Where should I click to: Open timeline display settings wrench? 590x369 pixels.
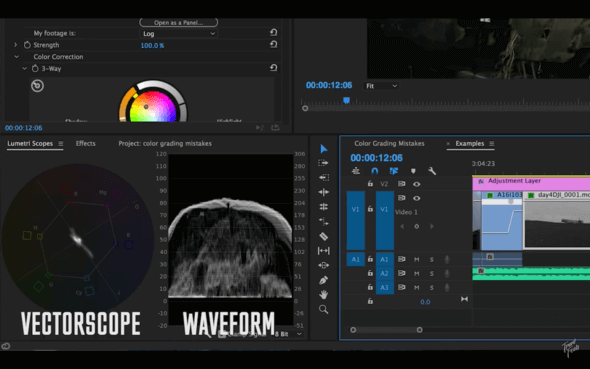pos(432,171)
